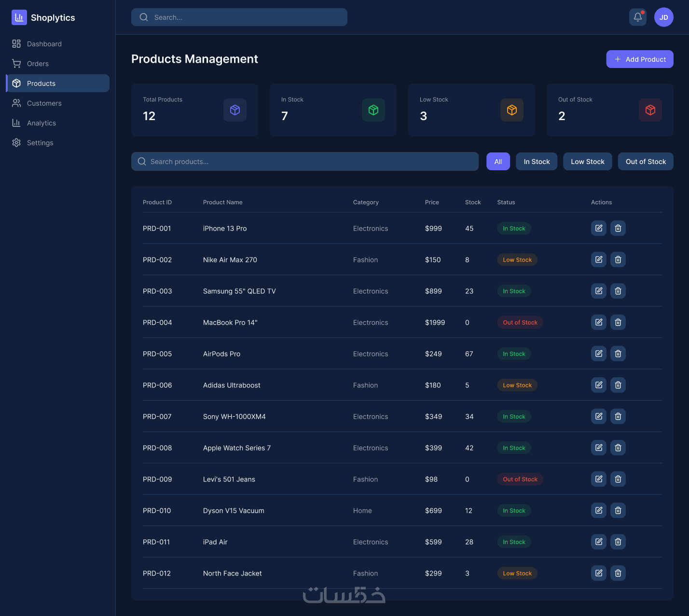Select Products in the sidebar

tap(57, 83)
